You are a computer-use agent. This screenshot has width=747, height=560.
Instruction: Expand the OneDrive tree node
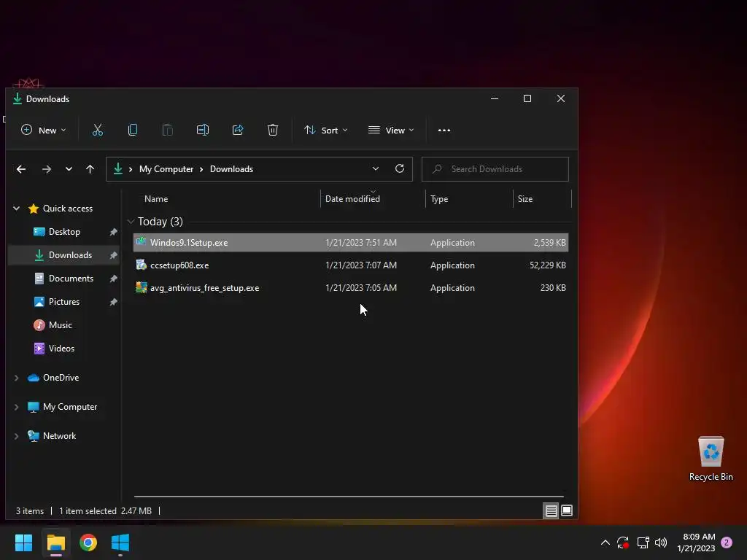(17, 378)
